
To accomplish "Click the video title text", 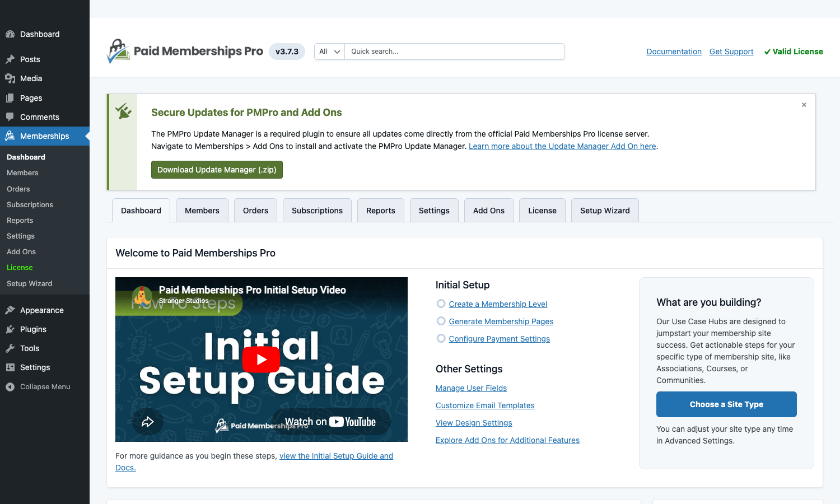I will click(x=252, y=290).
